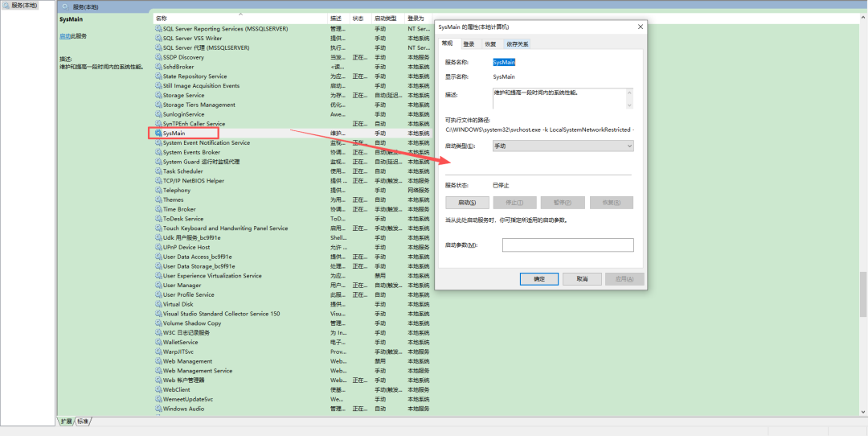
Task: Click the Windows Audio service icon
Action: click(158, 409)
